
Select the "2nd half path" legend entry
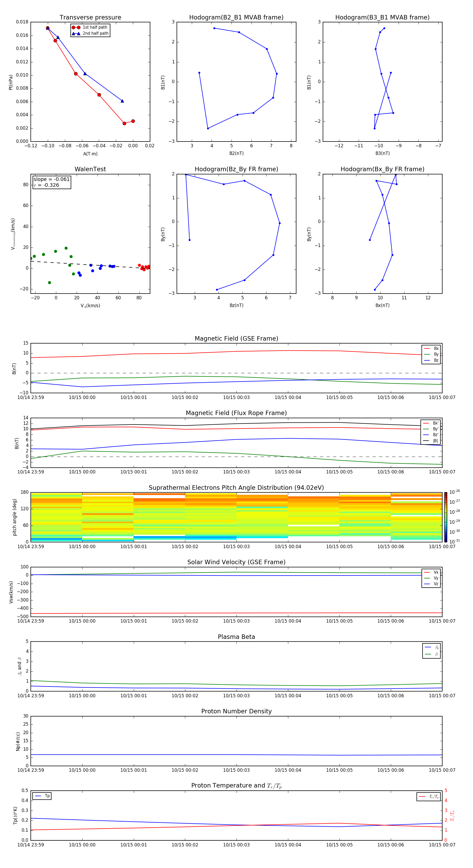(90, 33)
